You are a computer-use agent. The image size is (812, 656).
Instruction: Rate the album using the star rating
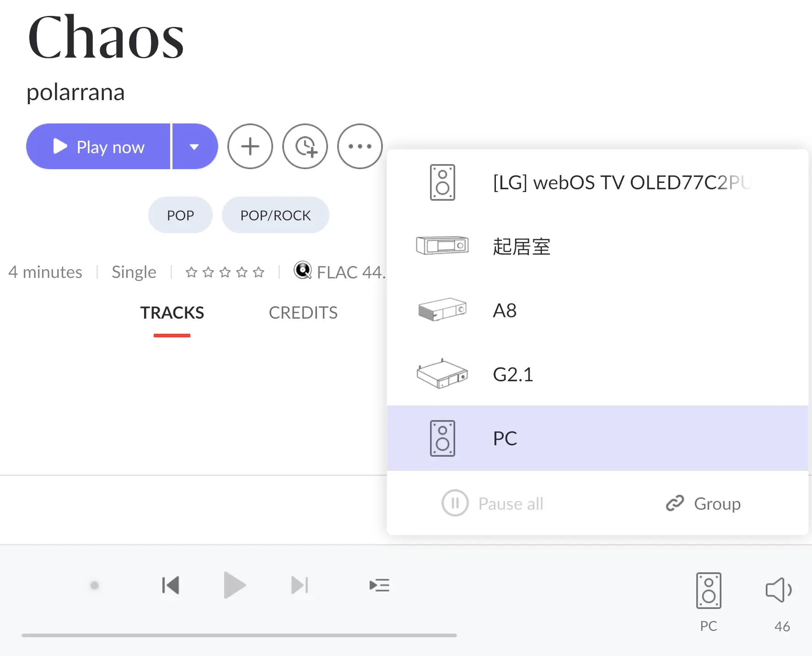pos(225,272)
